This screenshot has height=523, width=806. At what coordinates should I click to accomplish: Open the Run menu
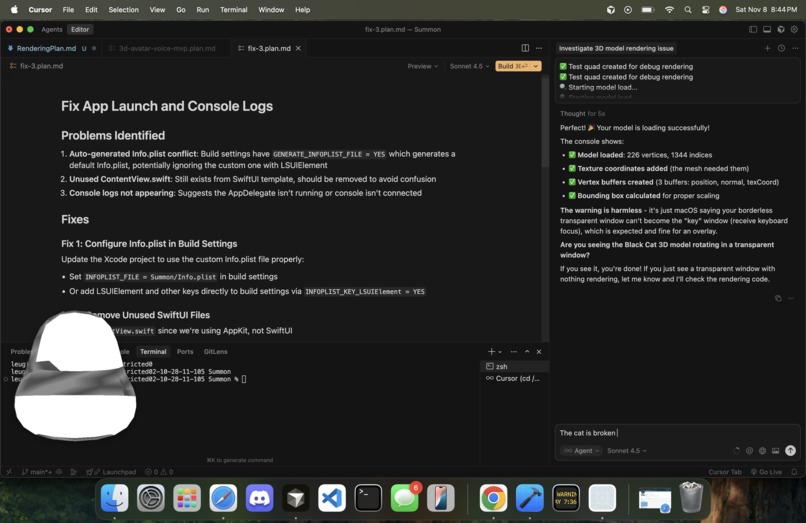pyautogui.click(x=203, y=9)
